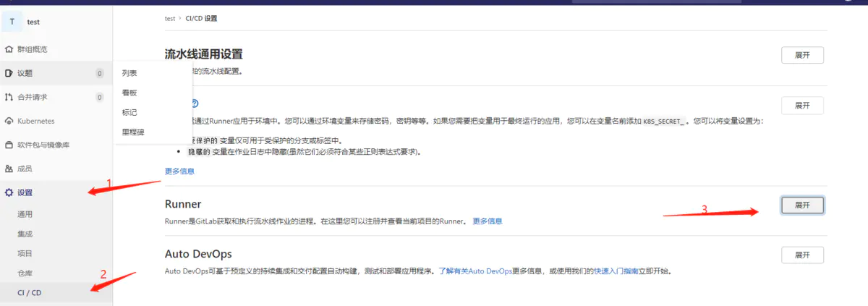Click the issues icon beside 议题
The image size is (868, 306).
[9, 73]
